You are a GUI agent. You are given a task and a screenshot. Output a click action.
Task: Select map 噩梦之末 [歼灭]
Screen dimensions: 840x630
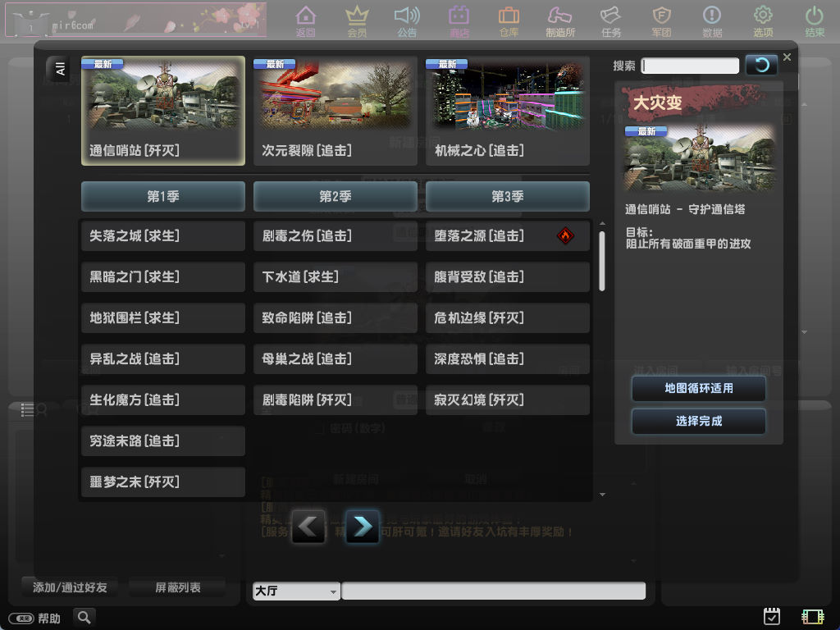point(163,482)
